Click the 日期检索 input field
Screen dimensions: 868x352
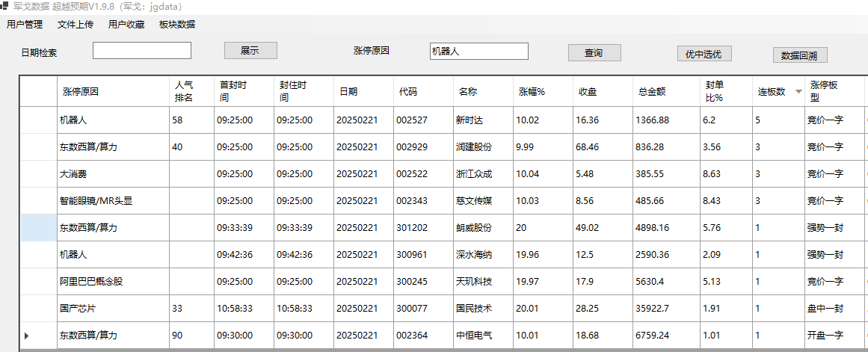pyautogui.click(x=142, y=50)
